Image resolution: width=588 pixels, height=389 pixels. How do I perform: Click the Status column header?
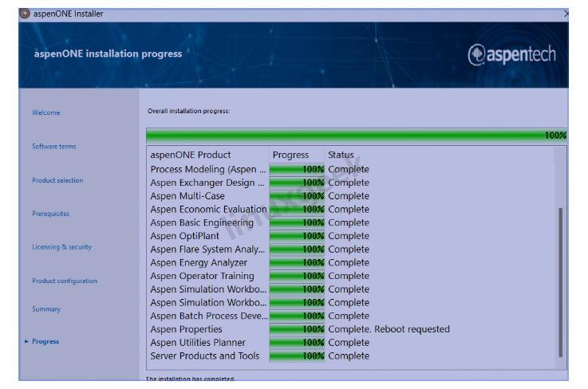(x=341, y=155)
